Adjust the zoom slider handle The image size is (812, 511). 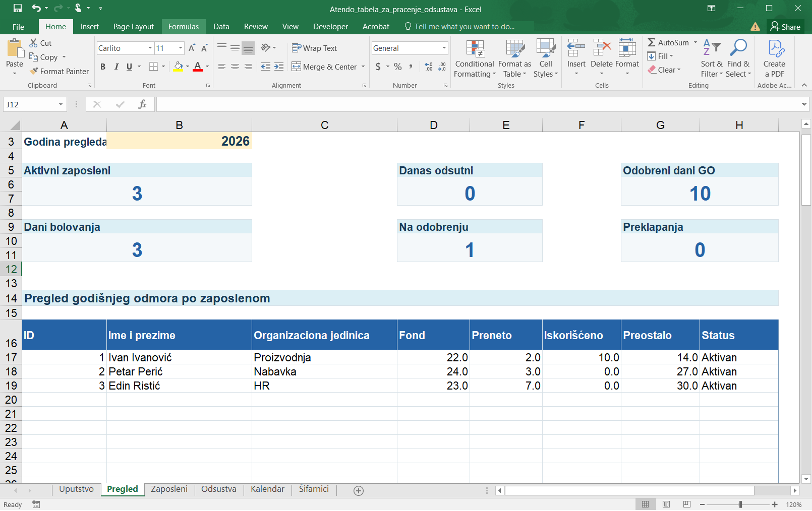click(740, 504)
